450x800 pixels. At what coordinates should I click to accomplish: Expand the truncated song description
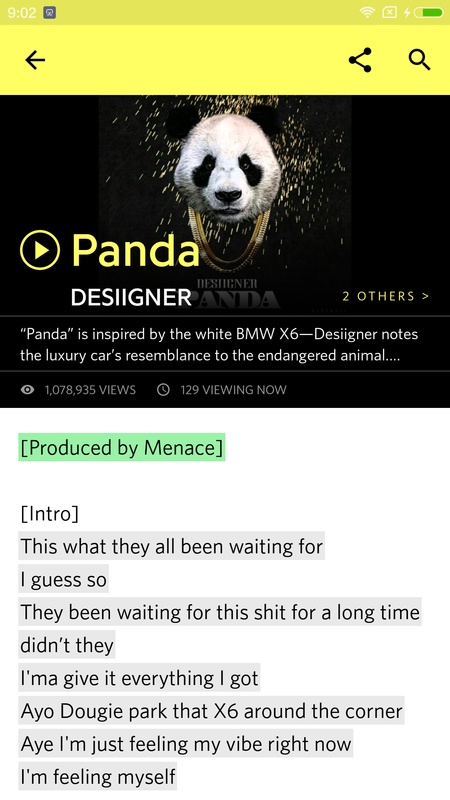coord(219,345)
